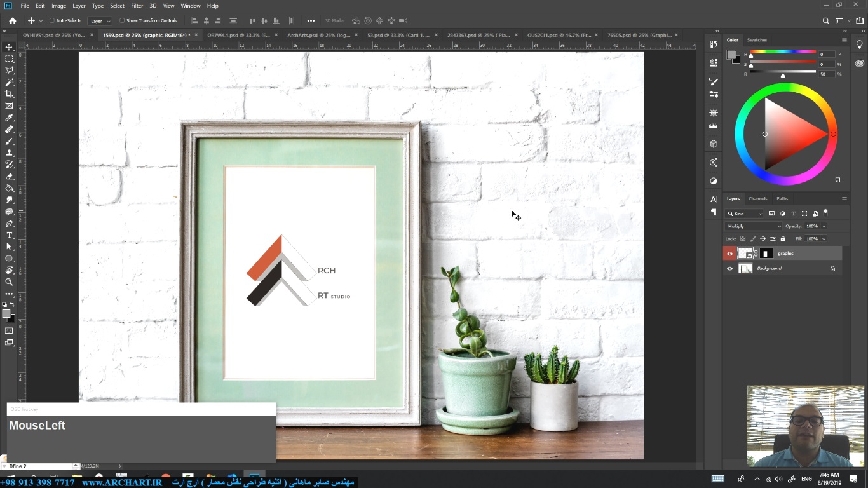Switch to ArchArts.psd document tab
This screenshot has width=868, height=488.
[318, 36]
